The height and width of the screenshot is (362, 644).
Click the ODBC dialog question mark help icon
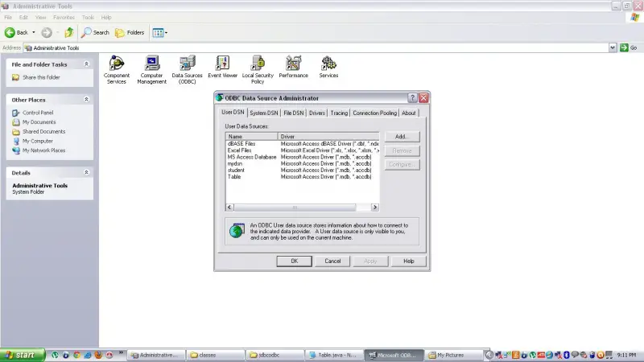412,97
